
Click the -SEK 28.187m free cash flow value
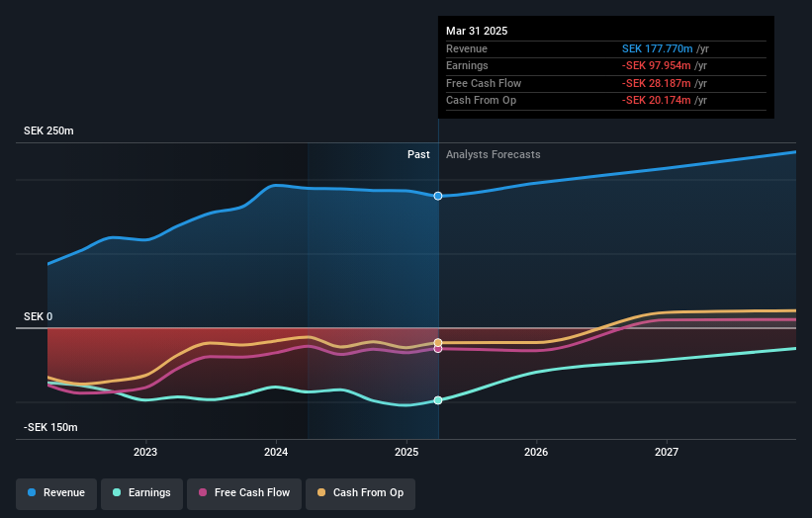coord(656,83)
